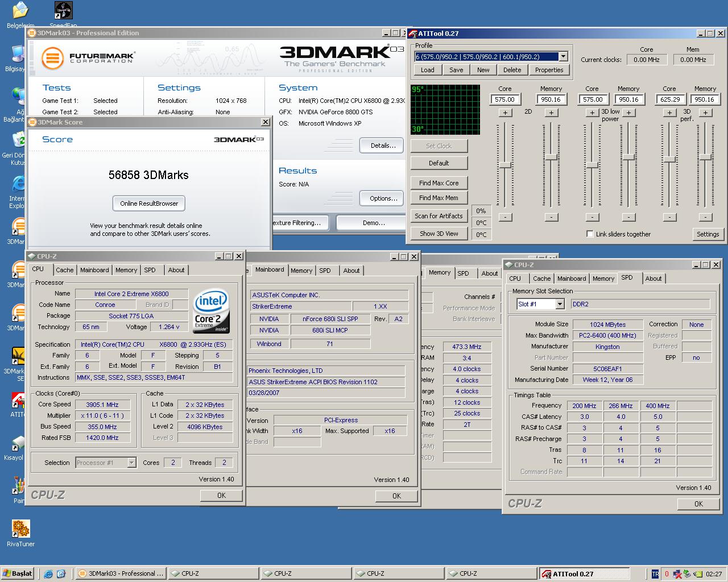Image resolution: width=728 pixels, height=582 pixels.
Task: Click the Core Speed 3905.1 MHz value
Action: [103, 405]
